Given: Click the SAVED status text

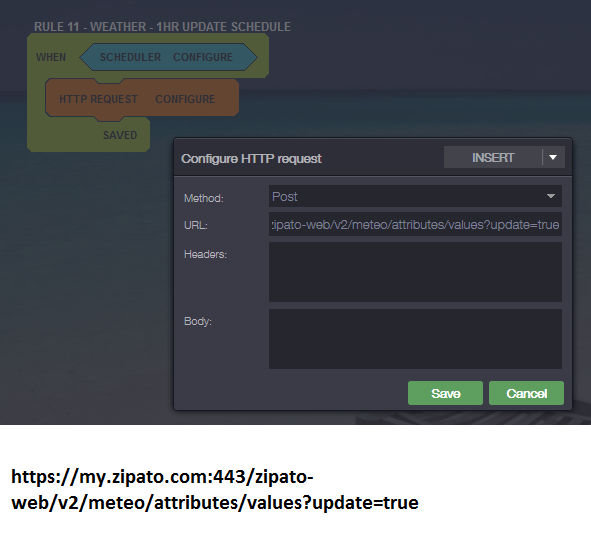Looking at the screenshot, I should click(x=120, y=135).
